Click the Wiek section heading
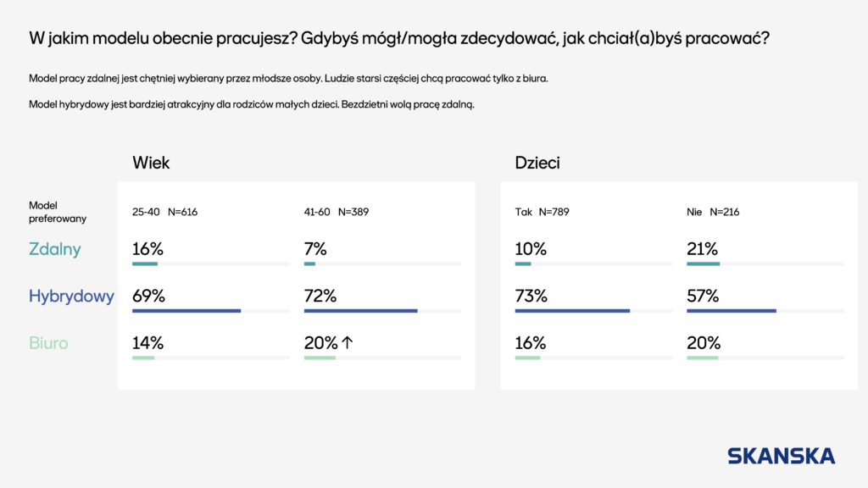Image resolution: width=868 pixels, height=488 pixels. point(151,163)
